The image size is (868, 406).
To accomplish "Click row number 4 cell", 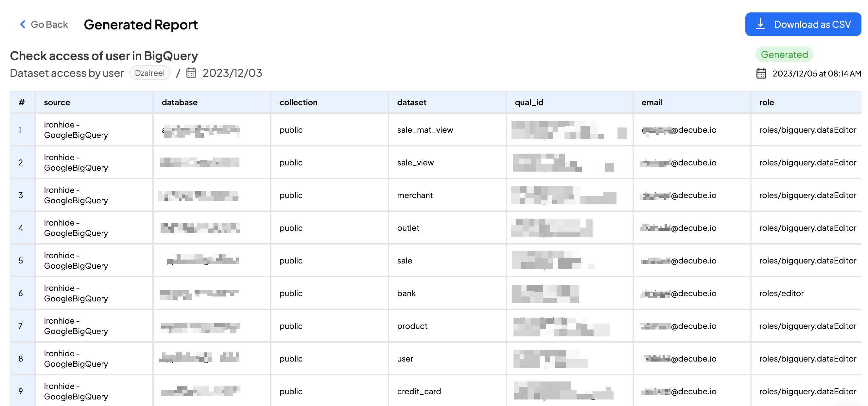I will coord(21,228).
